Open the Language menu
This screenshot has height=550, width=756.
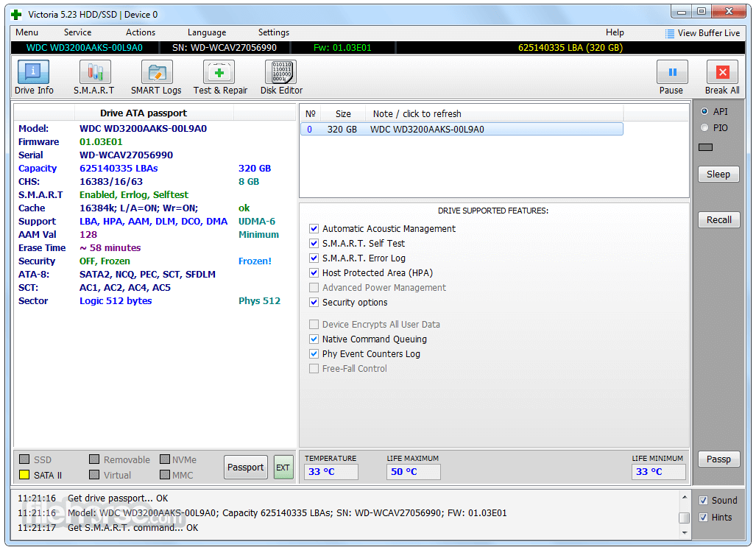tap(207, 32)
